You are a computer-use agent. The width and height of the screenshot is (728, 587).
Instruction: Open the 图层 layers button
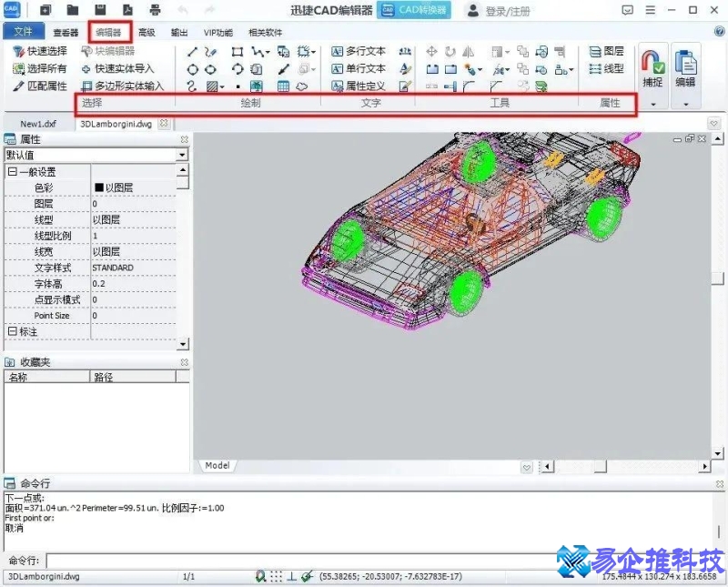click(606, 51)
